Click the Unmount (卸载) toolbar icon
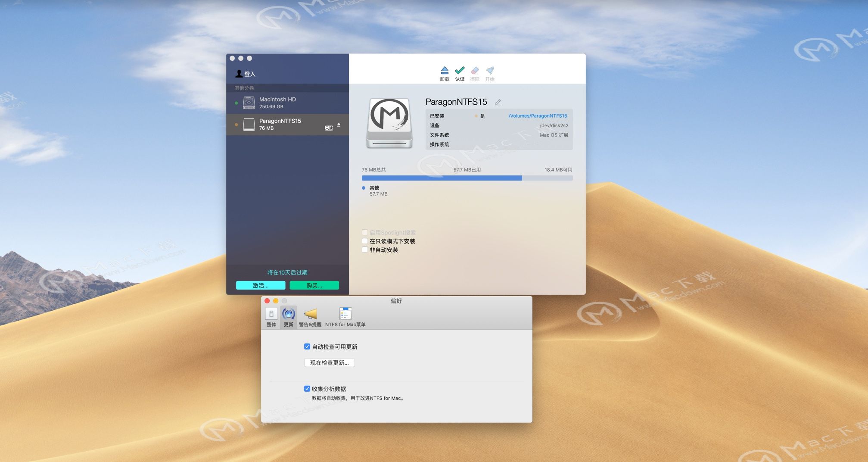The image size is (868, 462). pos(445,70)
